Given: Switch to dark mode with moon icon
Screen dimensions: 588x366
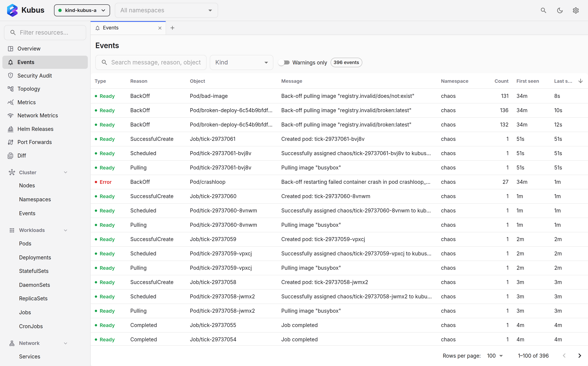Looking at the screenshot, I should (x=560, y=10).
